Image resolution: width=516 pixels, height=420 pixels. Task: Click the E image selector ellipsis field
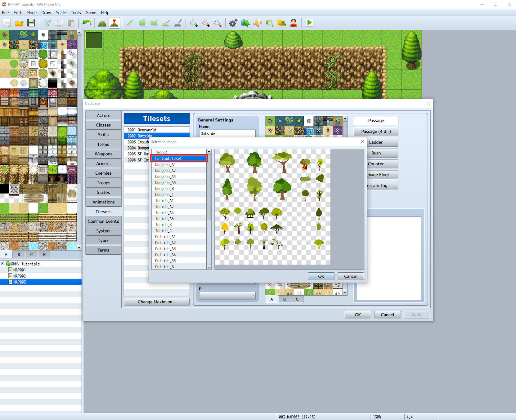pos(227,296)
